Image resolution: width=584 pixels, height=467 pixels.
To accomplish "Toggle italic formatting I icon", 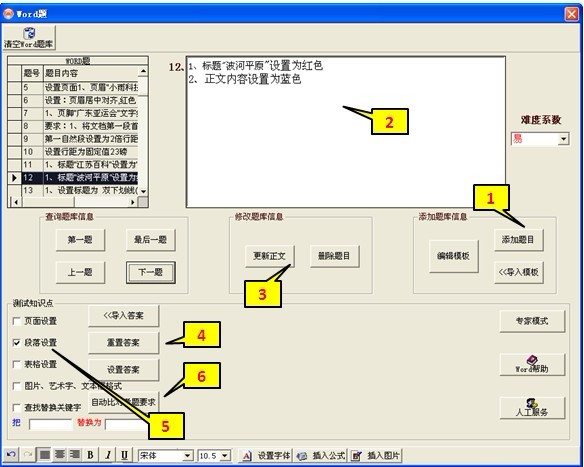I will point(108,455).
